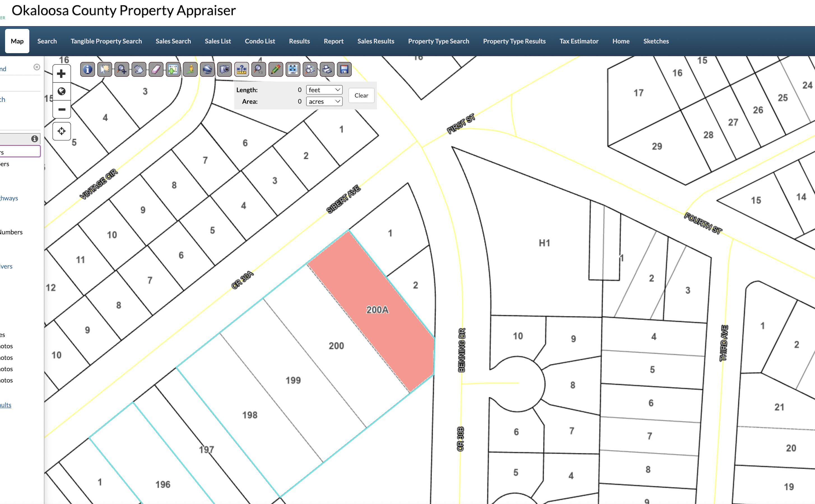The width and height of the screenshot is (815, 504).
Task: Select the camera snapshot tool
Action: point(224,69)
